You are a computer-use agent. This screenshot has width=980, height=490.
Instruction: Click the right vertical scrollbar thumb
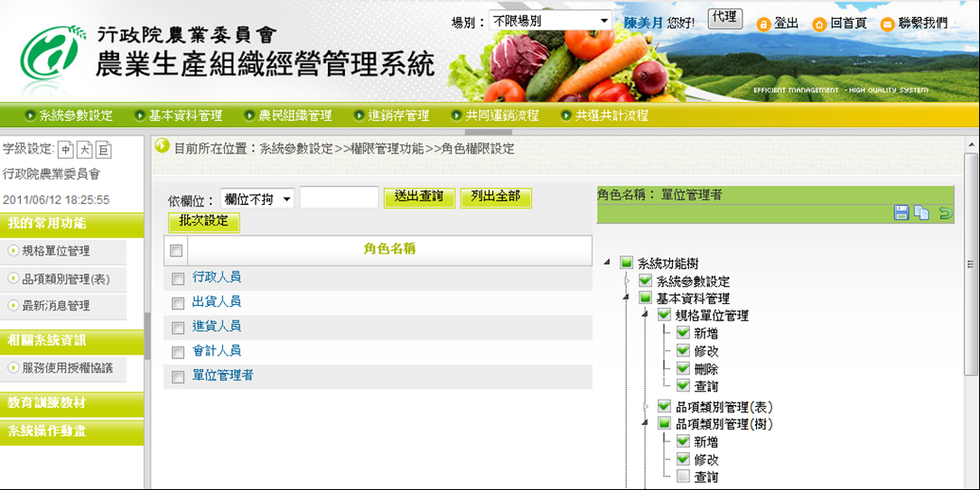970,265
